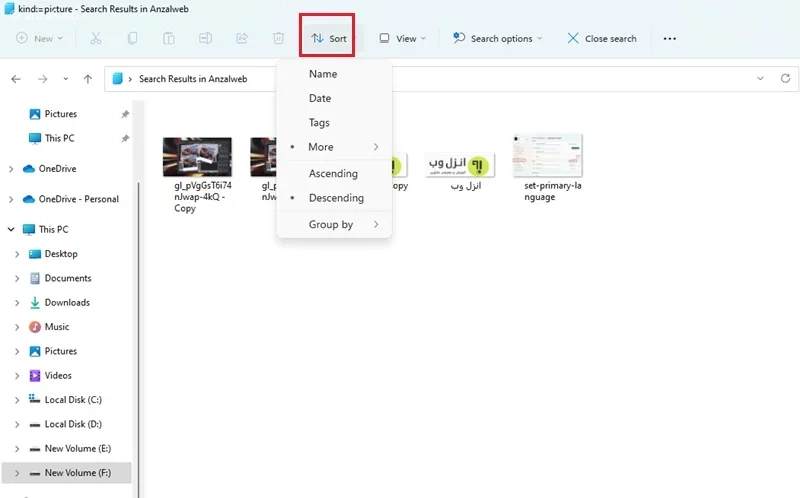The height and width of the screenshot is (498, 800).
Task: Go up one folder level
Action: 88,79
